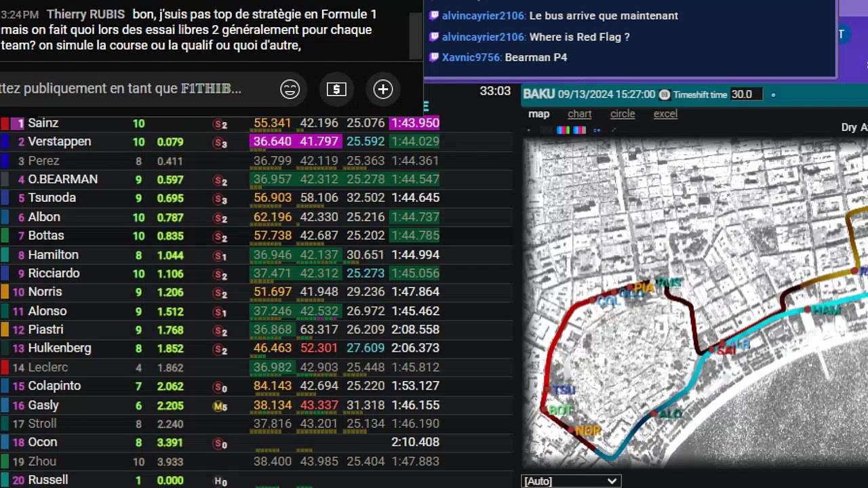Viewport: 868px width, 488px height.
Task: Click the PIA driver marker on map
Action: 644,287
